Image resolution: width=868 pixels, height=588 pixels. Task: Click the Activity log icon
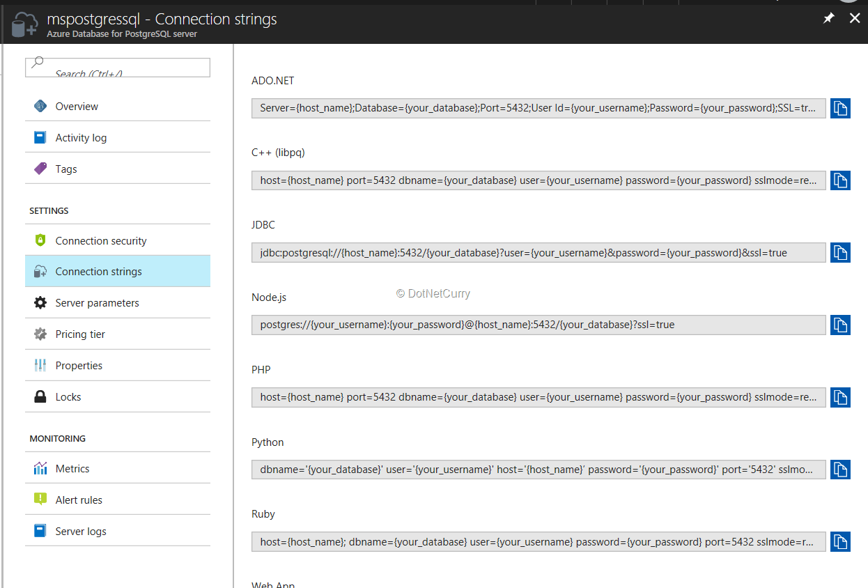pyautogui.click(x=40, y=137)
